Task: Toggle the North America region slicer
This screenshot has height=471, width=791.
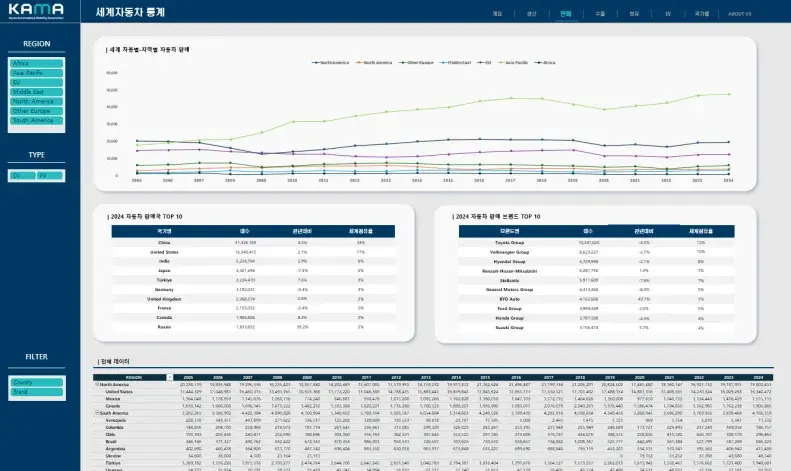Action: click(x=36, y=101)
